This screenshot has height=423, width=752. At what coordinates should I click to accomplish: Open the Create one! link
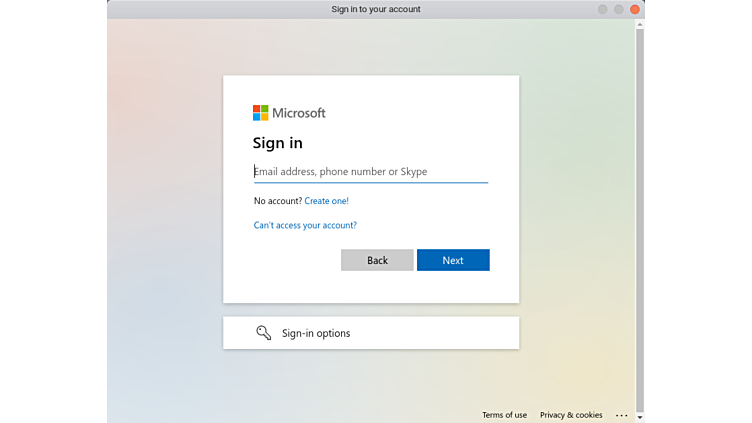(x=327, y=201)
